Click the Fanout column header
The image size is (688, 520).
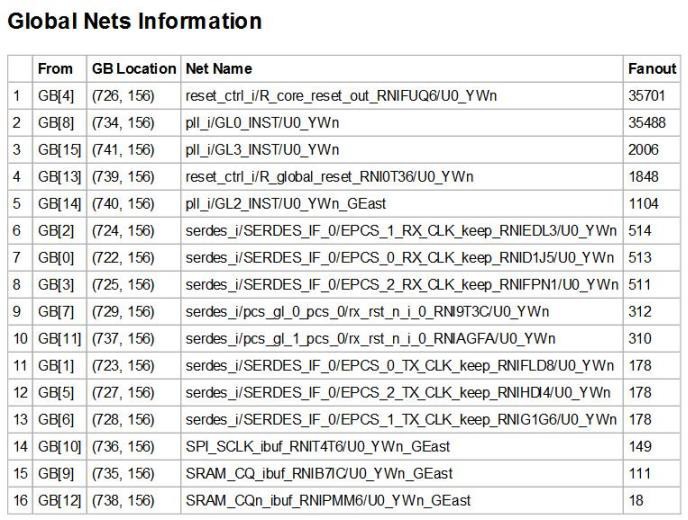(x=651, y=69)
